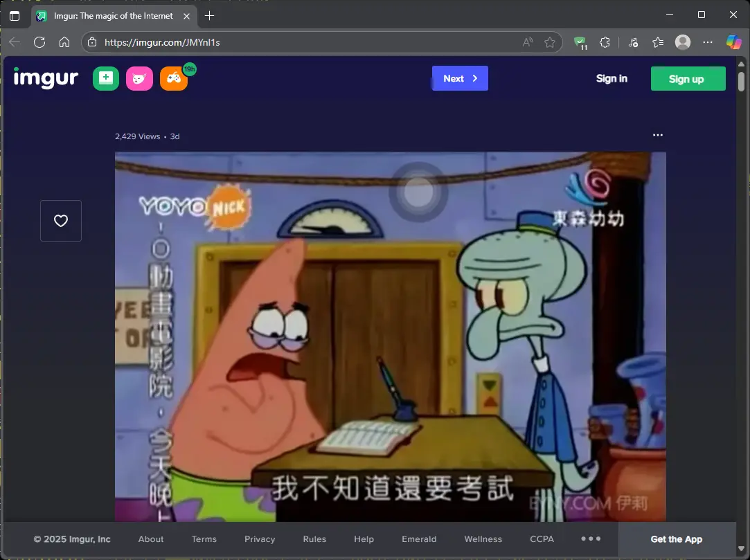Click the '2,429 Views' text

pos(137,136)
